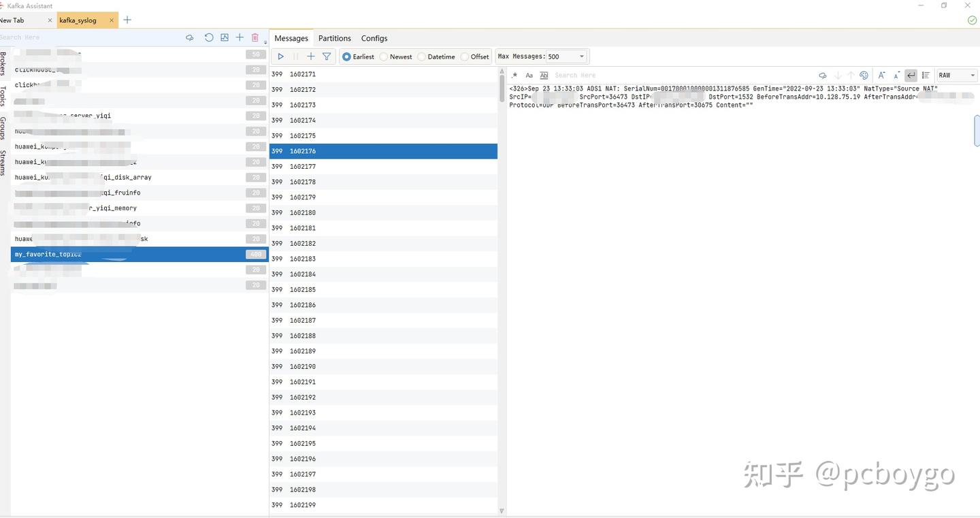Open the cloud connection icon above topic list
This screenshot has height=518, width=980.
point(190,37)
